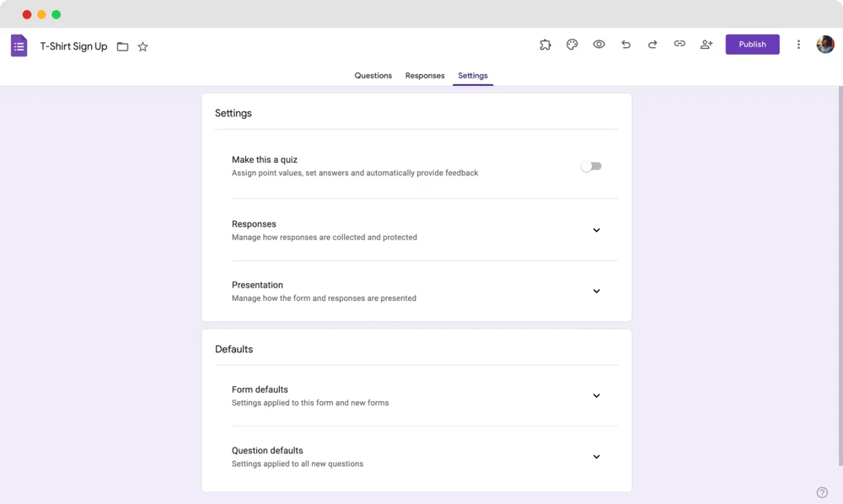Preview the form with the eye icon
This screenshot has height=504, width=843.
(599, 44)
